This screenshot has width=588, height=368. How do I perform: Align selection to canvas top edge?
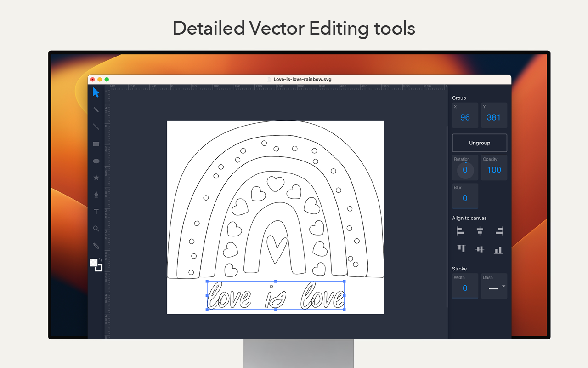pyautogui.click(x=461, y=248)
